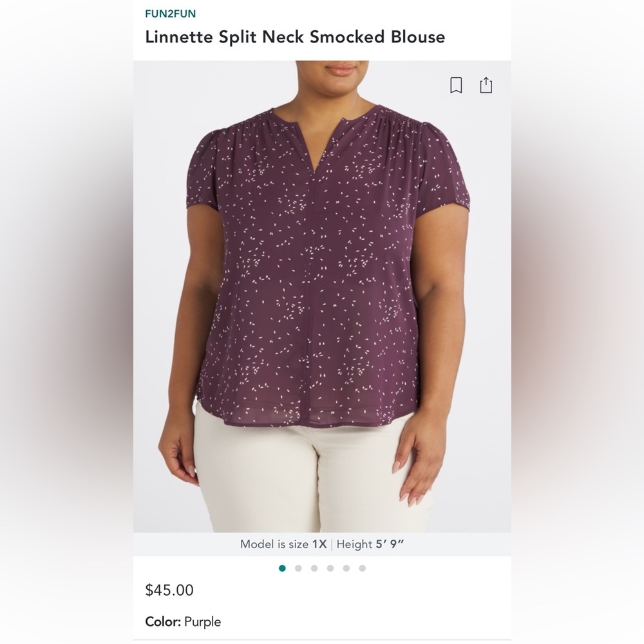Tap the last carousel dot
The height and width of the screenshot is (644, 644).
click(x=361, y=568)
